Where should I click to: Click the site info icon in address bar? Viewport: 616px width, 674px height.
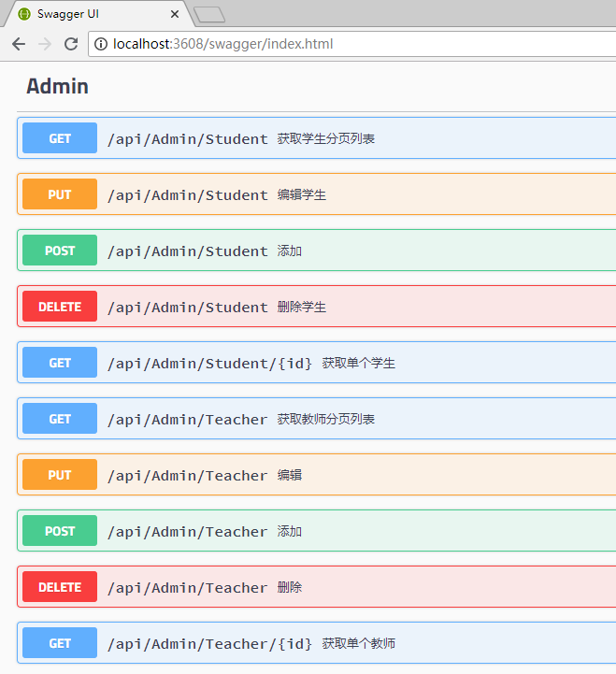[101, 44]
